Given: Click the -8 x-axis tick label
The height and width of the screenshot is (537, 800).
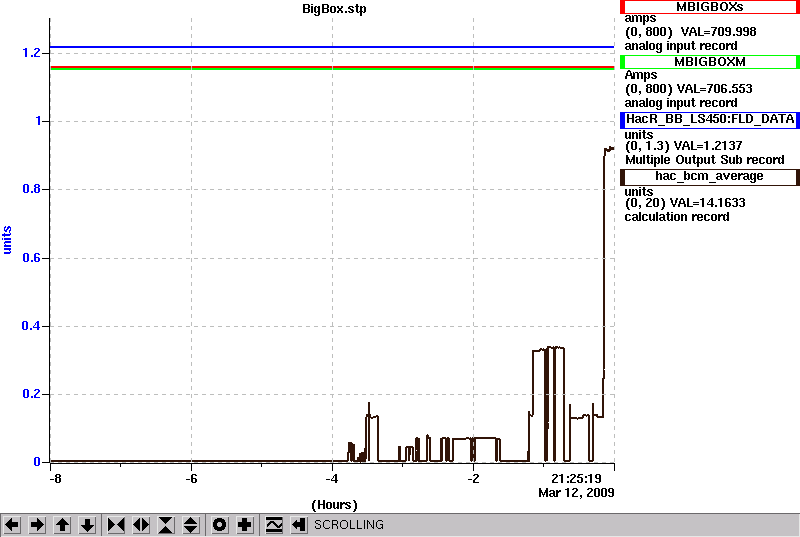Looking at the screenshot, I should pyautogui.click(x=55, y=479).
